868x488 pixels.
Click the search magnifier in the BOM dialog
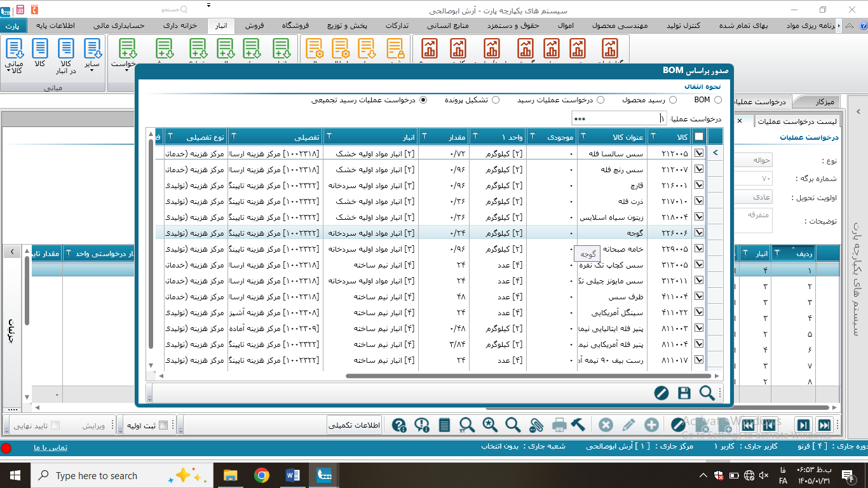(x=707, y=393)
